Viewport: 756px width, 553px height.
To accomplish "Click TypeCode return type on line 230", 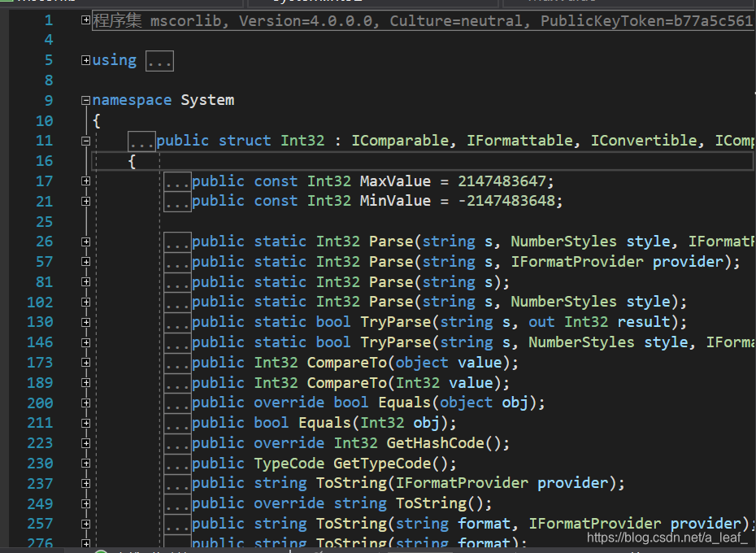I will [x=289, y=464].
